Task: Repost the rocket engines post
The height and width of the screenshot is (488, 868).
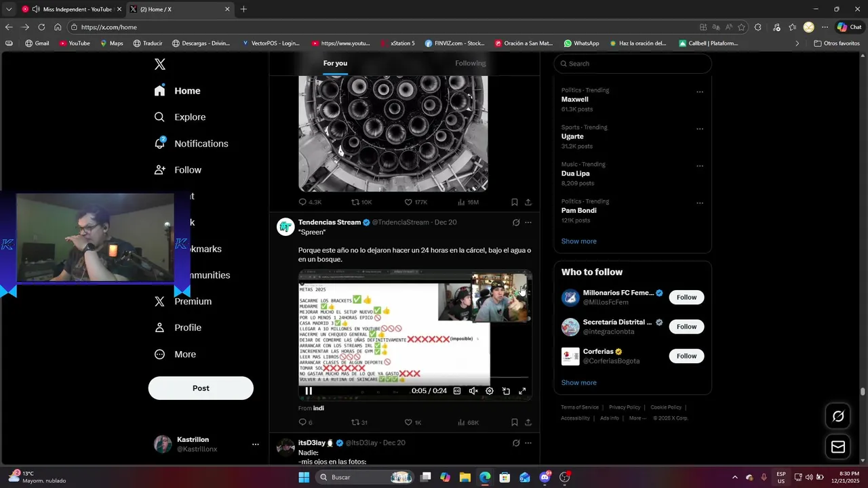Action: [361, 202]
